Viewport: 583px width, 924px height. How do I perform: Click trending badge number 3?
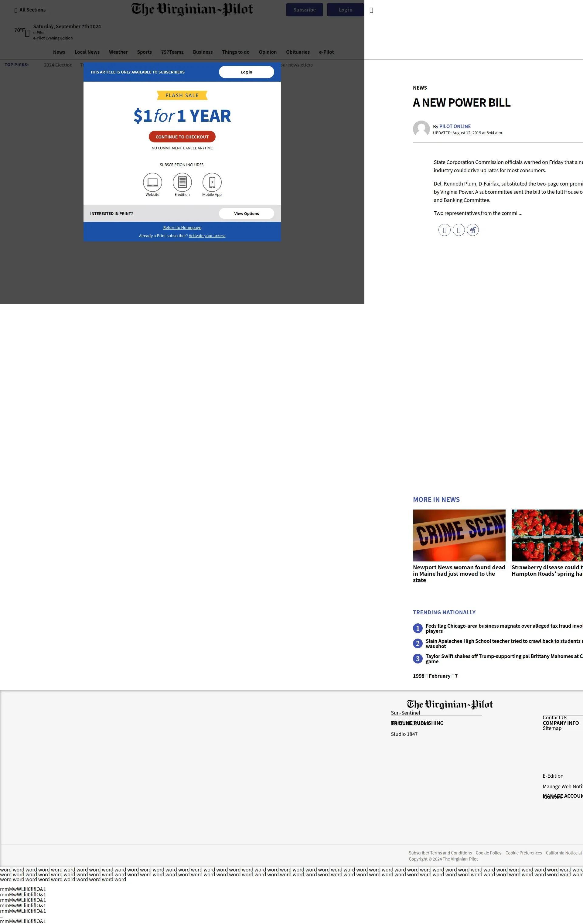click(x=418, y=659)
